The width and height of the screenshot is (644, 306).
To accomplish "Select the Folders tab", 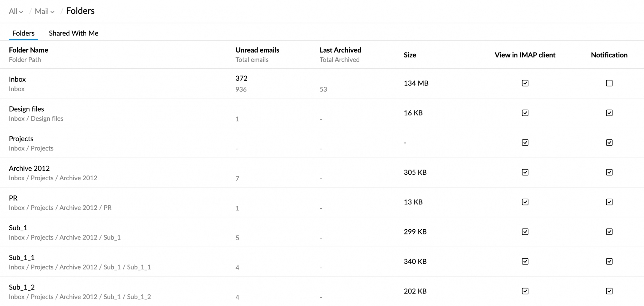I will tap(23, 33).
